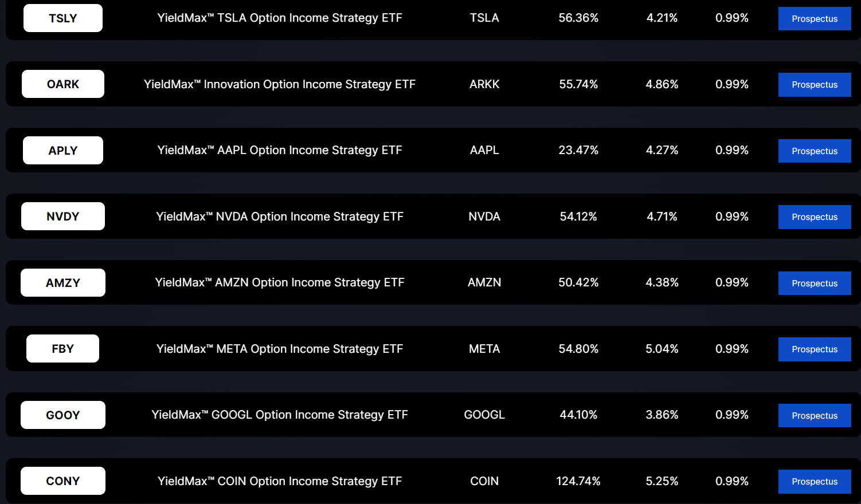
Task: Open the GOOY Prospectus
Action: click(x=814, y=415)
